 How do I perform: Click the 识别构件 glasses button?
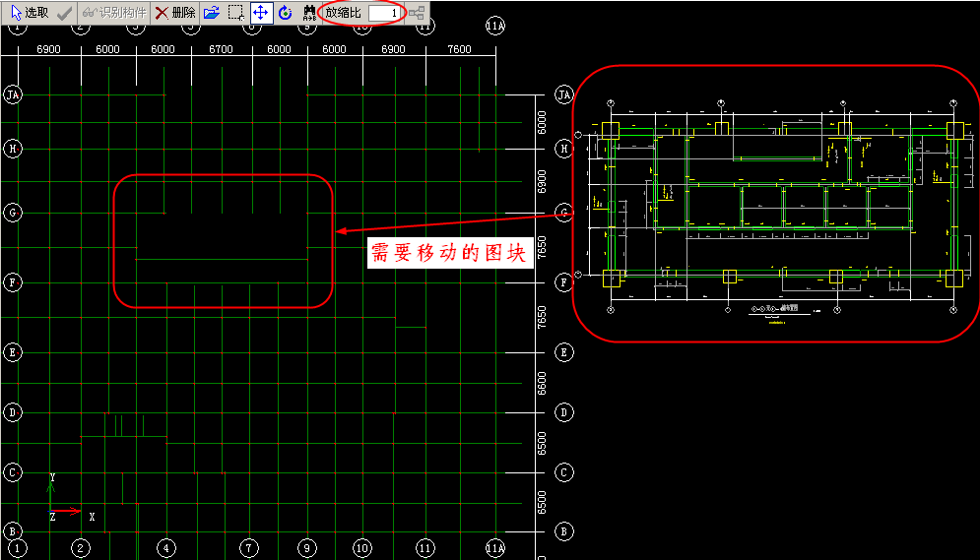[x=114, y=13]
